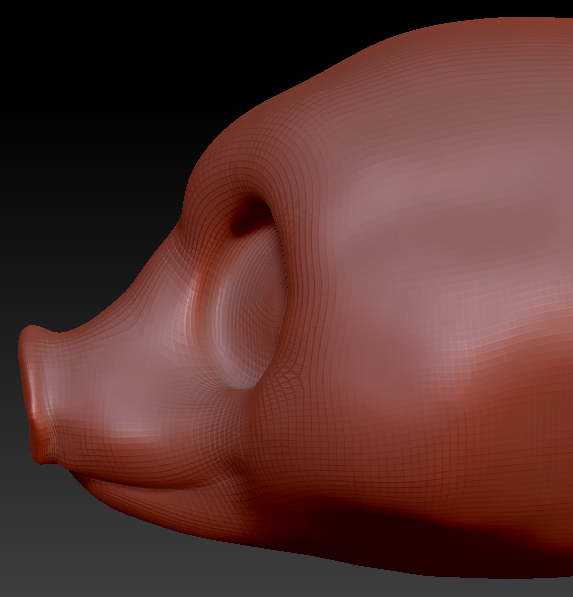Click the flat front of the snout

[32, 394]
